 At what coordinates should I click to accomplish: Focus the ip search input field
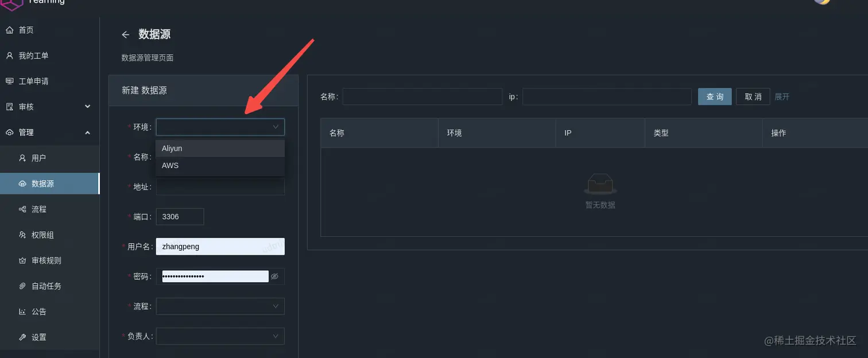pyautogui.click(x=607, y=96)
